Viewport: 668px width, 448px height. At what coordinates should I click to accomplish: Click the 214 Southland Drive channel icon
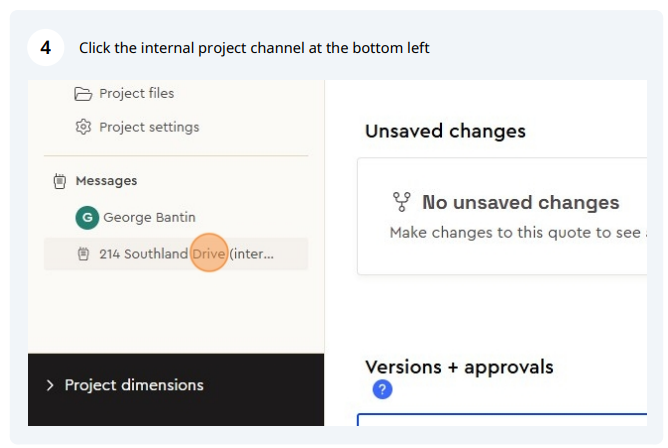tap(83, 254)
